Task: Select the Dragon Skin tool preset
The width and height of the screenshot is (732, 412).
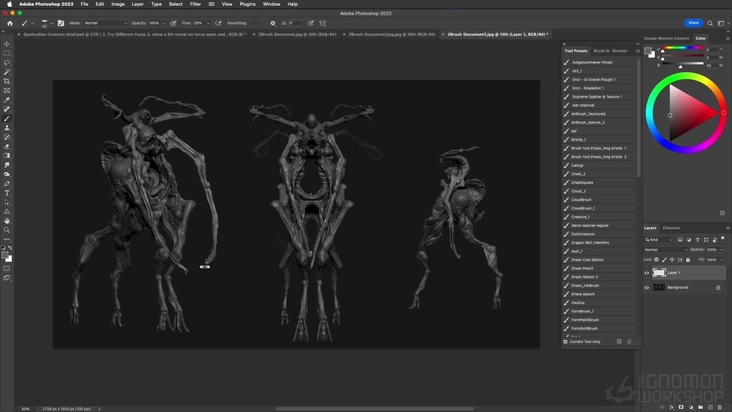Action: tap(589, 242)
